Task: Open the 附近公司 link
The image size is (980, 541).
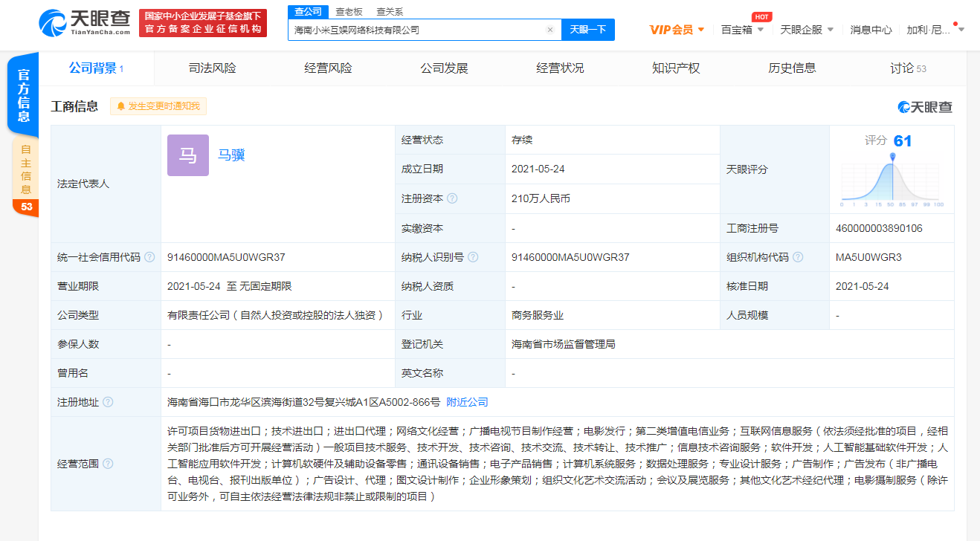Action: point(466,402)
